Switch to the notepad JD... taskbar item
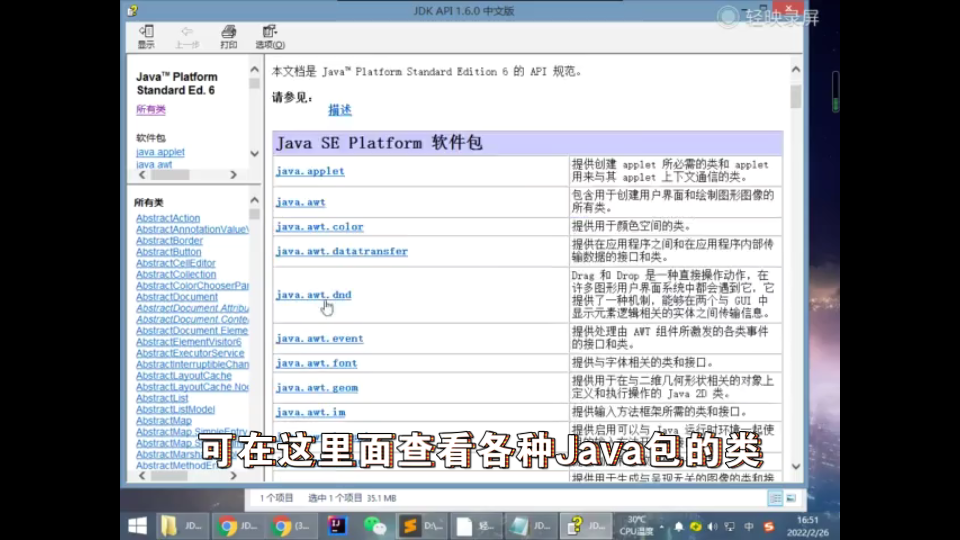 click(530, 526)
